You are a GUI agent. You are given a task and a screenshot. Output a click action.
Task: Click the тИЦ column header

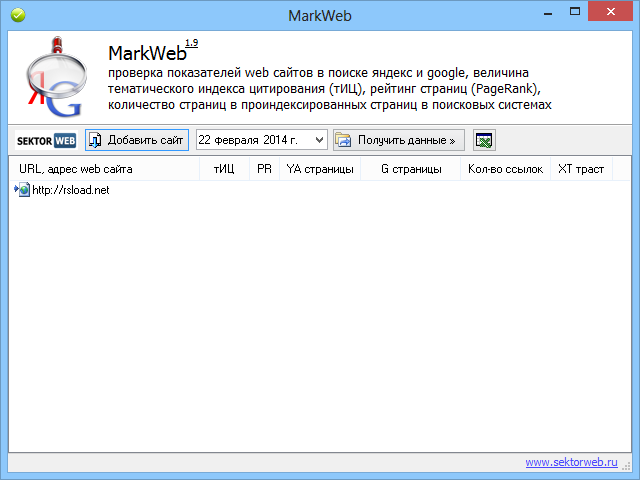tap(224, 169)
